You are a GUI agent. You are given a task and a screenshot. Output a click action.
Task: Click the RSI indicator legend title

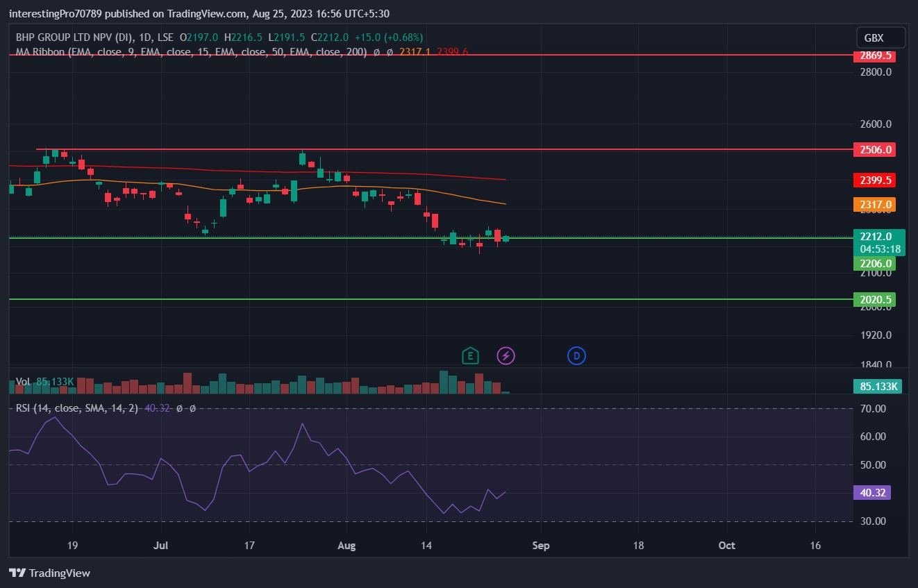tap(77, 408)
